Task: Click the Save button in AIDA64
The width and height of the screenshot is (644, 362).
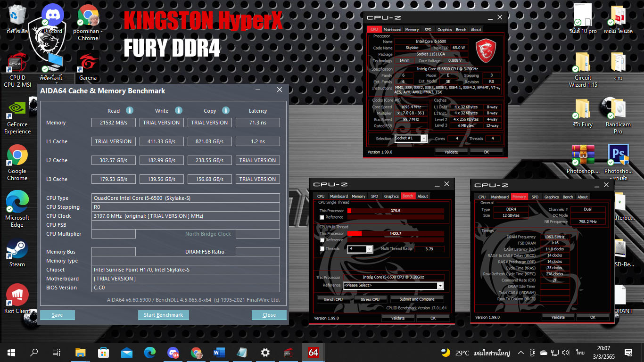Action: click(x=58, y=315)
